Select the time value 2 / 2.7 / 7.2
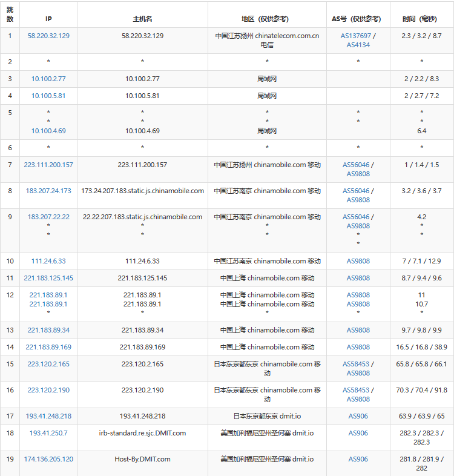454x476 pixels. click(421, 96)
